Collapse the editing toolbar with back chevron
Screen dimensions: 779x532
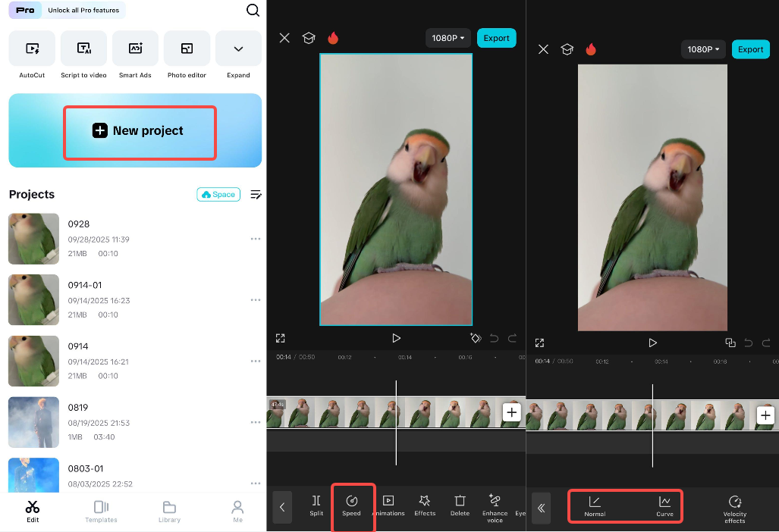[282, 508]
